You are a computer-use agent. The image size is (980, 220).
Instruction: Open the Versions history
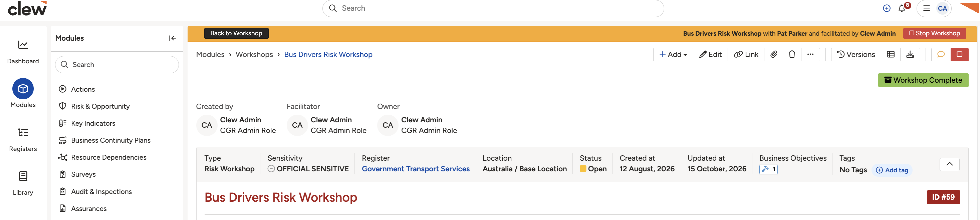(x=855, y=54)
